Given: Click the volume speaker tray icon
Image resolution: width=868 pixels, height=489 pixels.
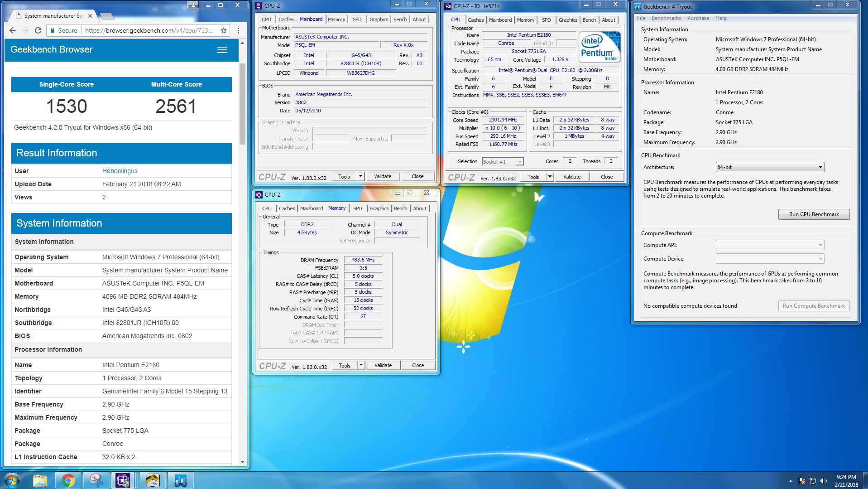Looking at the screenshot, I should [x=824, y=481].
